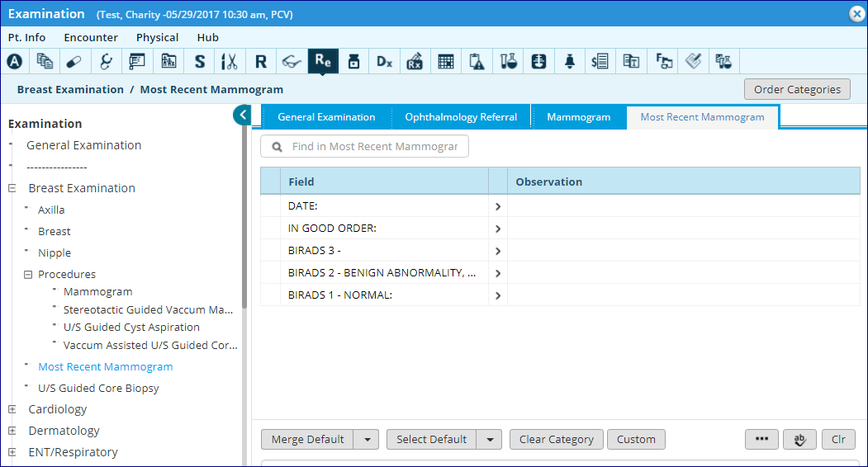This screenshot has height=467, width=868.
Task: Switch to the Ophthalmology Referral tab
Action: (x=461, y=117)
